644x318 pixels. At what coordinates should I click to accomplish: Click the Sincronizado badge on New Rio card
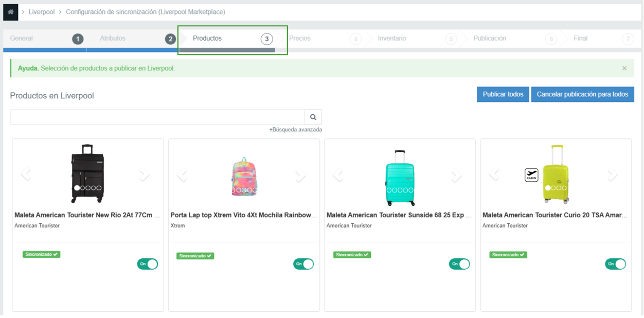point(41,254)
